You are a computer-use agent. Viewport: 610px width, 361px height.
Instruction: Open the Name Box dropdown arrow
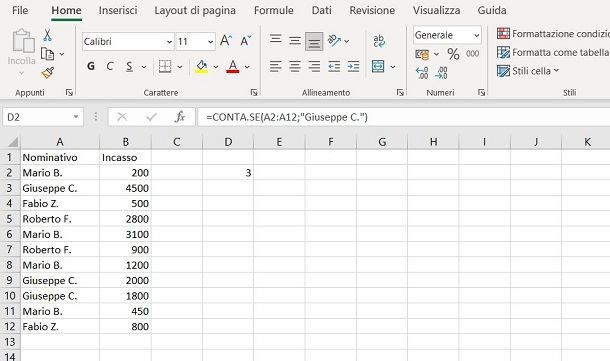pos(76,117)
